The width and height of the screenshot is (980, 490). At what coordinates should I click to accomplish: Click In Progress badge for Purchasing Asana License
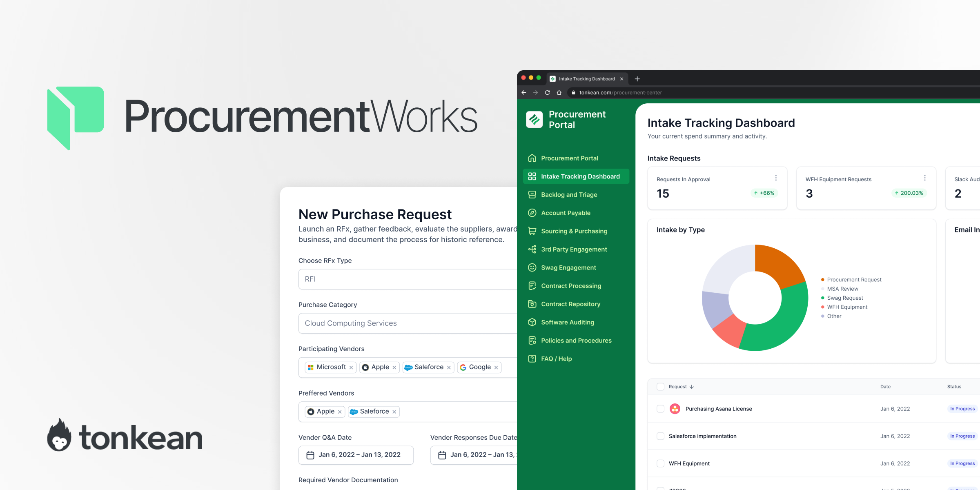pos(962,409)
